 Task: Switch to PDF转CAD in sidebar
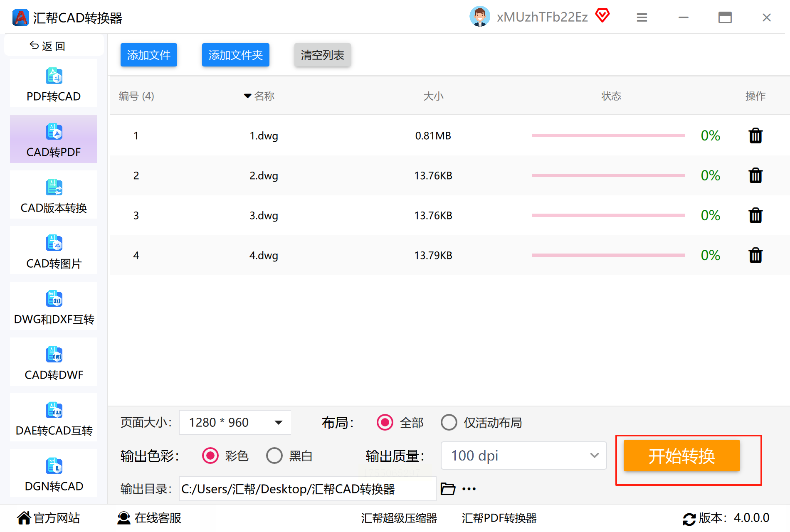tap(54, 84)
